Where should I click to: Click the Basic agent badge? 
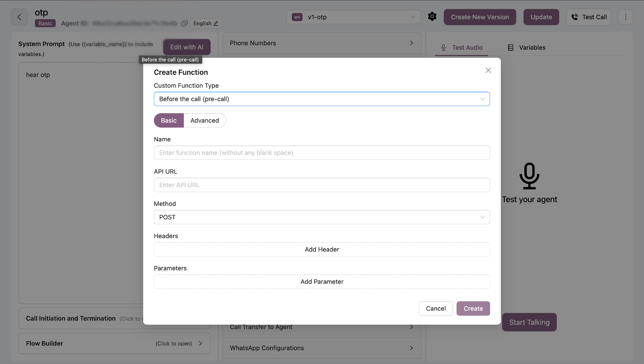45,24
